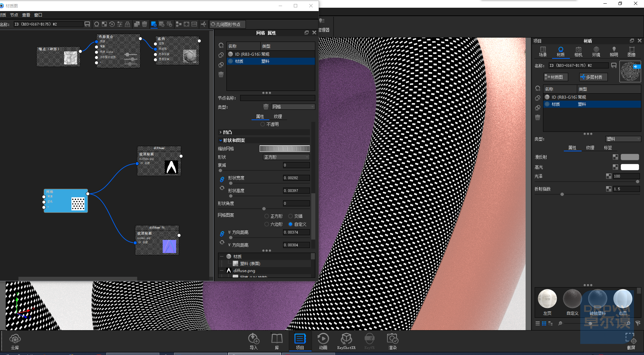Open the 查看 menu in Material Graph
644x355 pixels.
coord(26,15)
